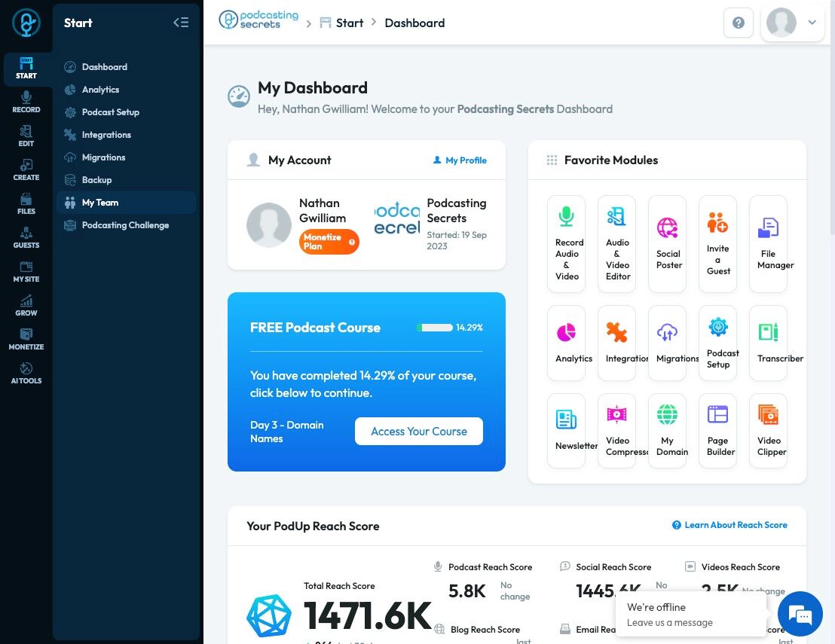The width and height of the screenshot is (835, 644).
Task: Open Page Builder favorite module
Action: tap(718, 431)
